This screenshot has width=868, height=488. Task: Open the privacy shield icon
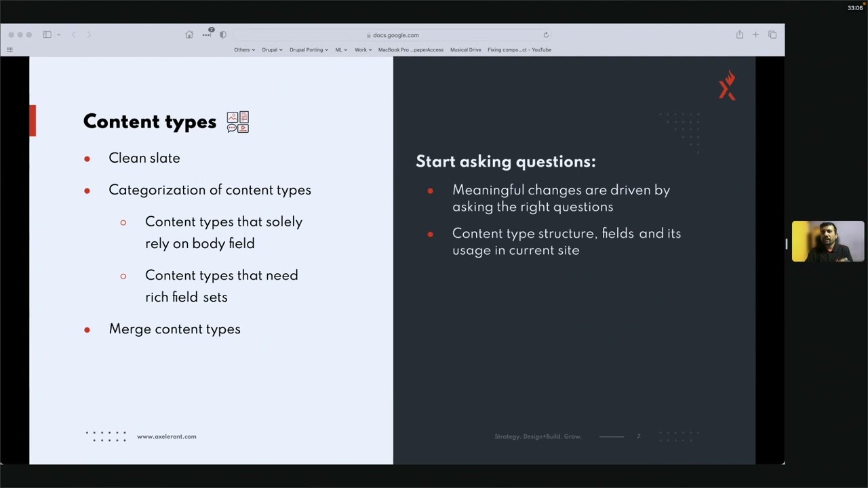(x=223, y=35)
